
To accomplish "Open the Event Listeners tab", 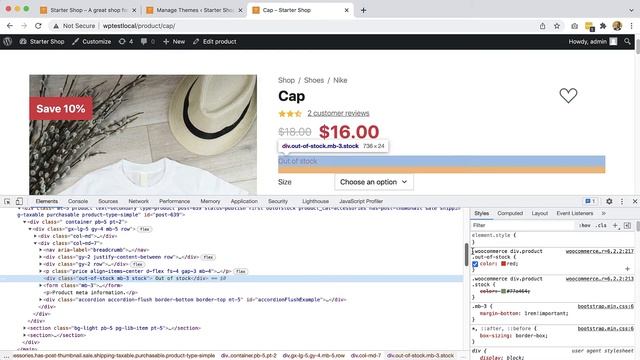I will pos(575,213).
